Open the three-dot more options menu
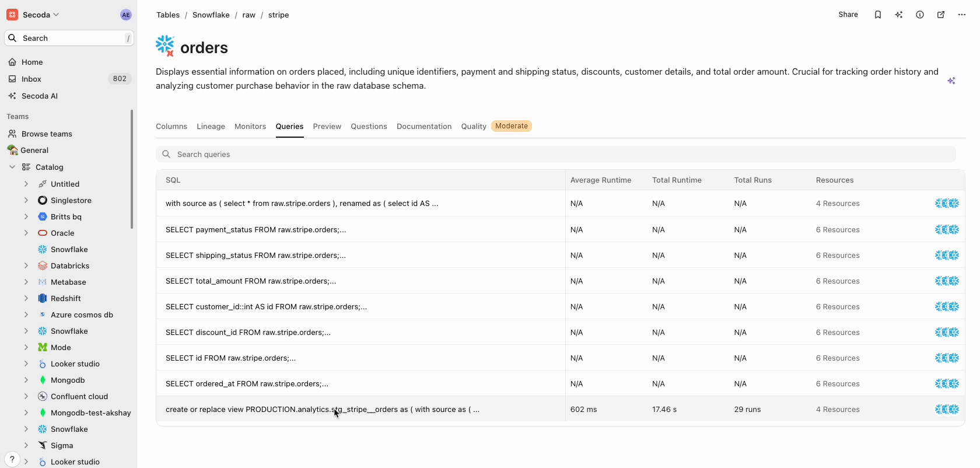This screenshot has width=980, height=468. point(961,15)
